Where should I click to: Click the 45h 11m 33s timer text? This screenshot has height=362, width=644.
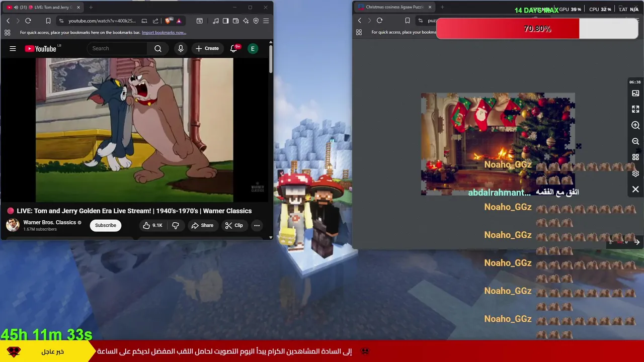[x=46, y=334]
